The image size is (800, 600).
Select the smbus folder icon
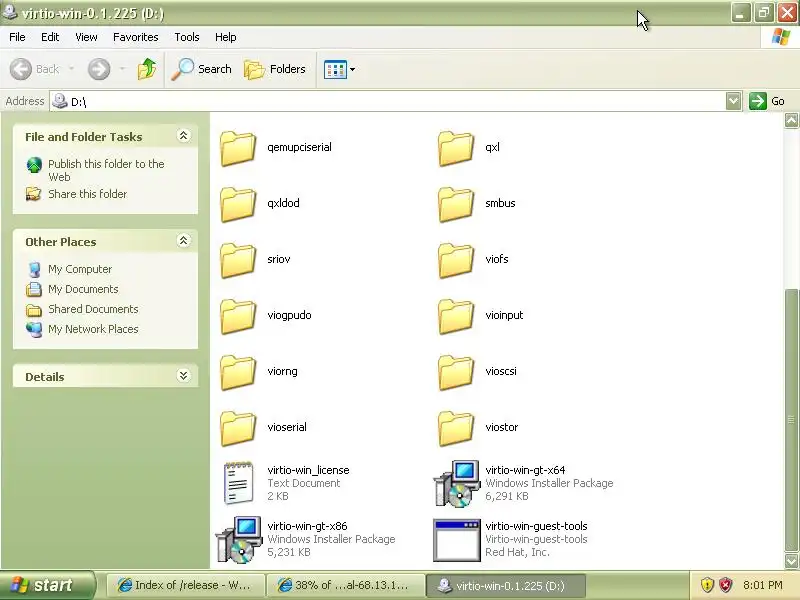coord(456,204)
